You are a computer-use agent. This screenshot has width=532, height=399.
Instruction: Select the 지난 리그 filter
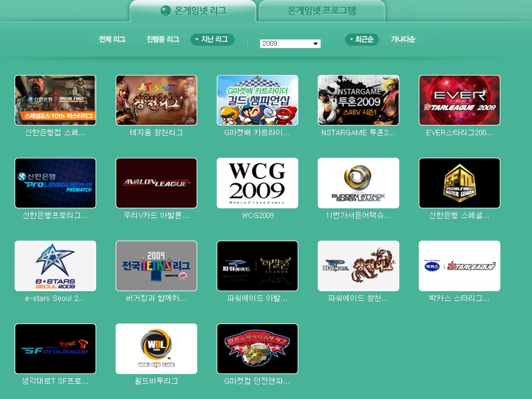(212, 40)
